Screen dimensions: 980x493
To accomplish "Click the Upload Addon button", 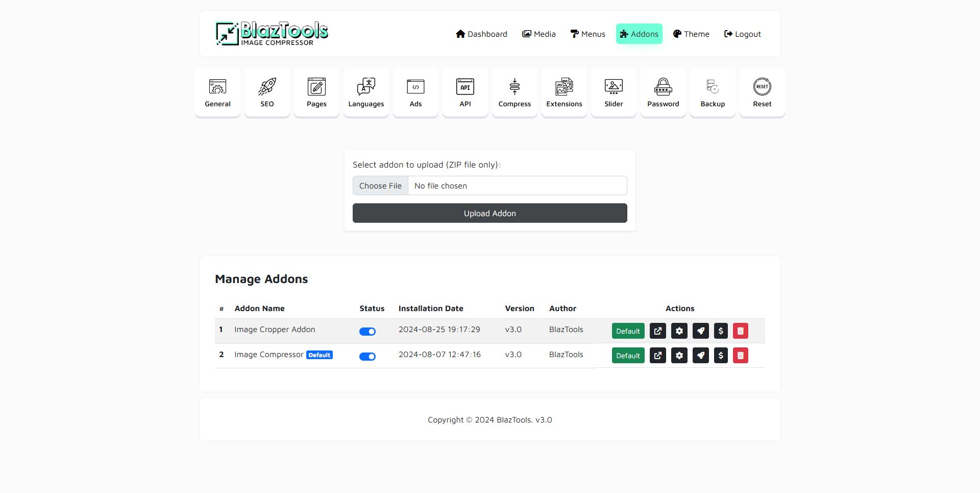I will [x=490, y=213].
